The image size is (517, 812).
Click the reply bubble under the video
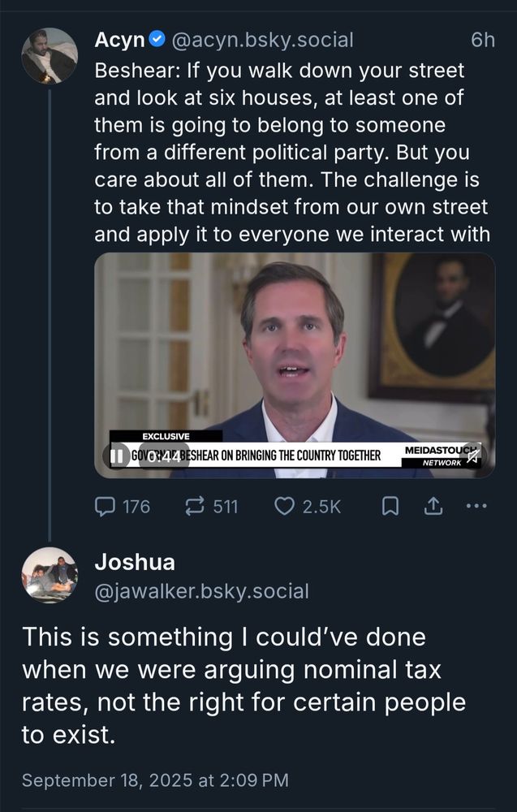coord(106,506)
